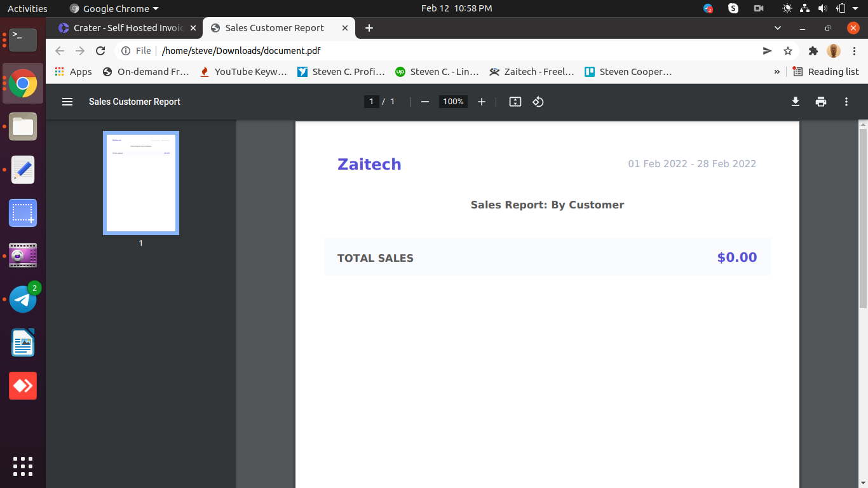The height and width of the screenshot is (488, 868).
Task: Toggle the PDF viewer sidebar menu
Action: click(x=67, y=102)
